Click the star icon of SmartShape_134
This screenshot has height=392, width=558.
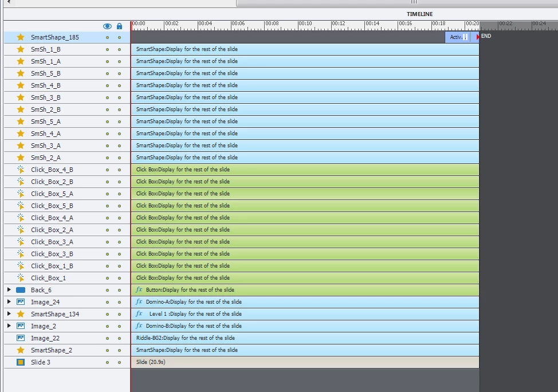(x=21, y=314)
